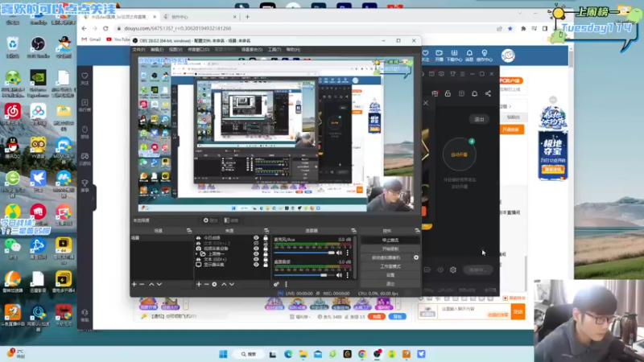This screenshot has height=362, width=644.
Task: Click the start virtual camera button in OBS
Action: coord(386,257)
